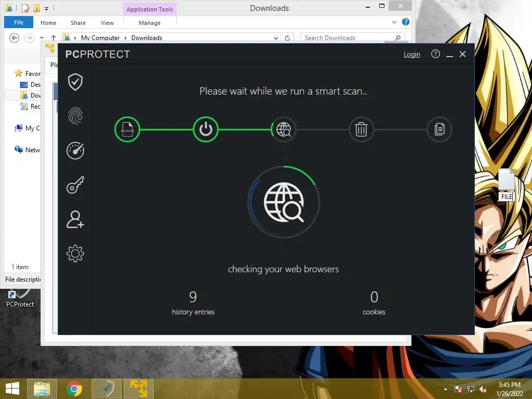Open PCProtect help question mark
This screenshot has width=532, height=399.
point(435,54)
